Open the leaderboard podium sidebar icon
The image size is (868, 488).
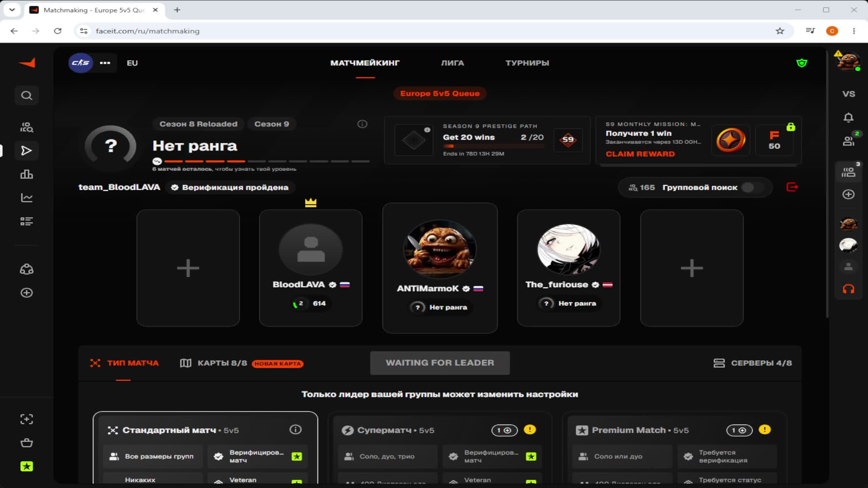(x=26, y=174)
